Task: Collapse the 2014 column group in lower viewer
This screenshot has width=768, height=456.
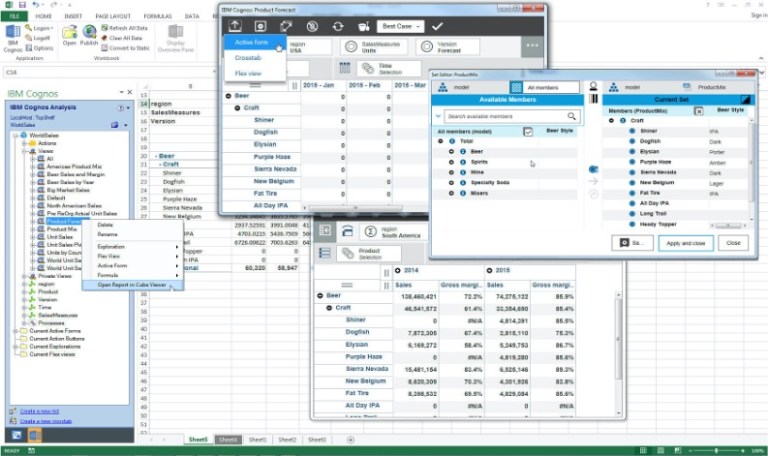Action: [x=398, y=270]
